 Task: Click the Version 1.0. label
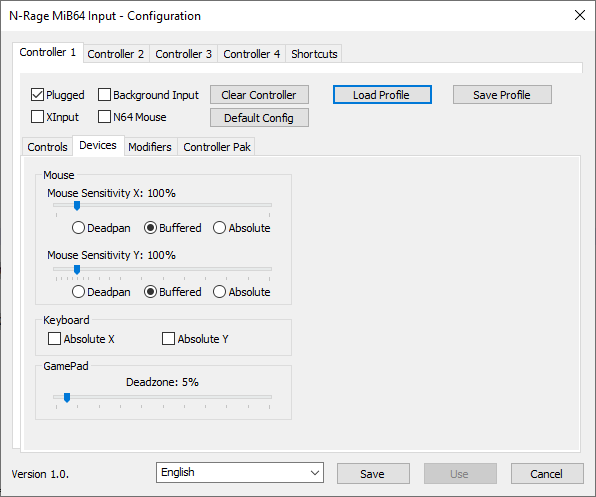click(x=40, y=474)
